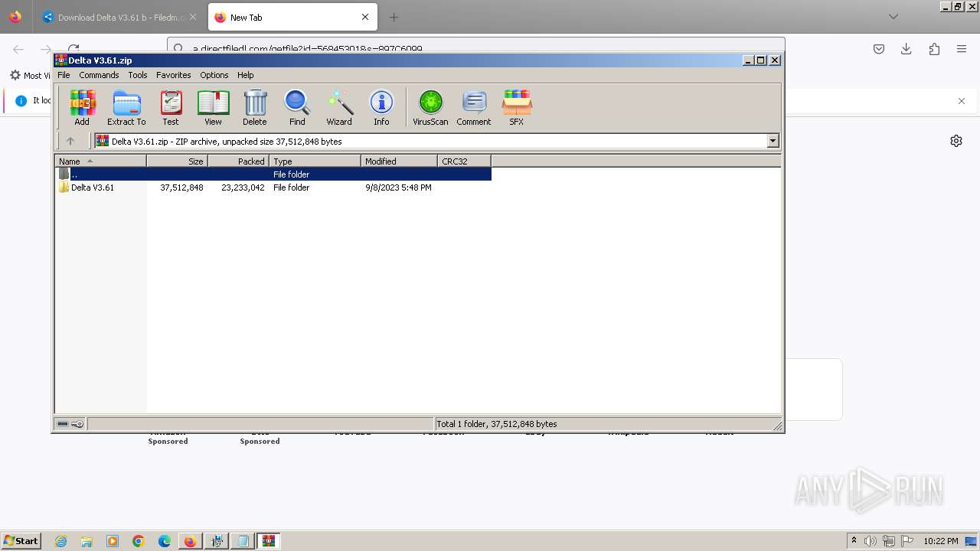This screenshot has width=980, height=551.
Task: Close the New Tab browser tab
Action: tap(365, 17)
